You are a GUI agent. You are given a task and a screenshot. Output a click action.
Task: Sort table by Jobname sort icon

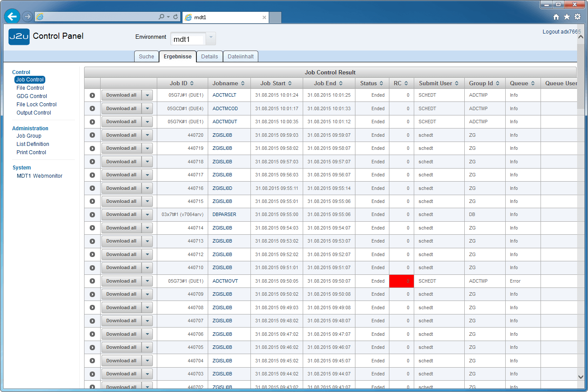(243, 84)
